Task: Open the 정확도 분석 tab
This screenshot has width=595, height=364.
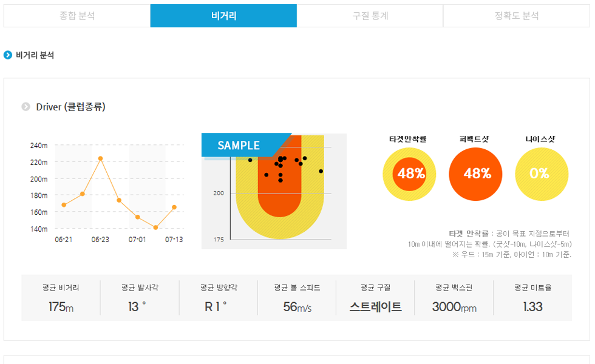Action: pyautogui.click(x=517, y=16)
